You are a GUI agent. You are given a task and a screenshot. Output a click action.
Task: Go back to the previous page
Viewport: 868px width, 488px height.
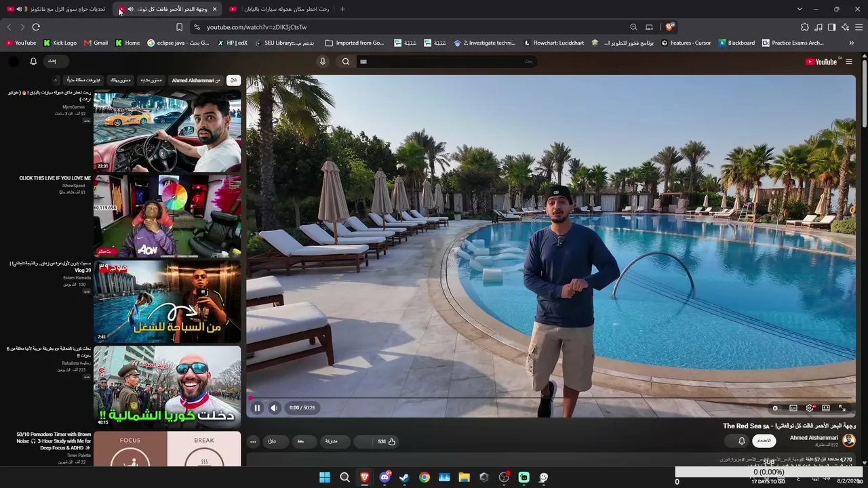click(x=9, y=27)
